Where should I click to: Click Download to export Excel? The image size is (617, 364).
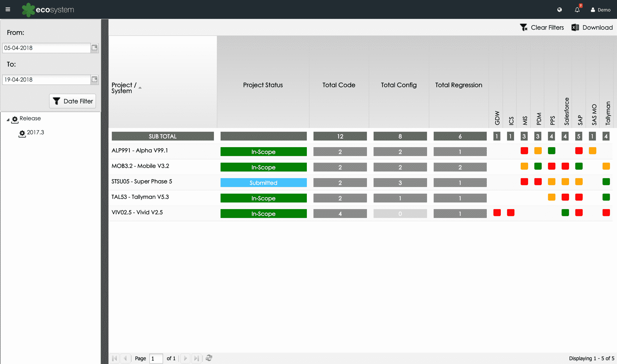click(x=592, y=27)
